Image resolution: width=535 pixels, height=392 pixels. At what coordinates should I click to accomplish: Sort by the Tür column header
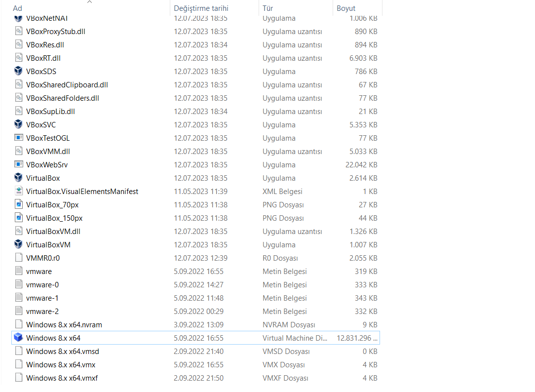268,8
